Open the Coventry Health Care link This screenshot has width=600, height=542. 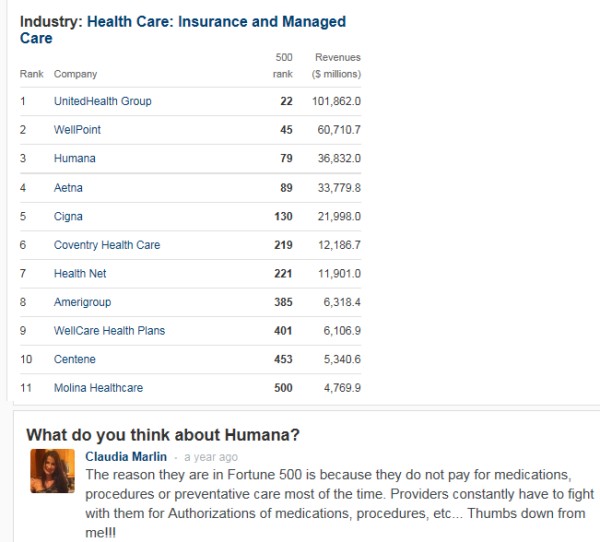click(106, 245)
